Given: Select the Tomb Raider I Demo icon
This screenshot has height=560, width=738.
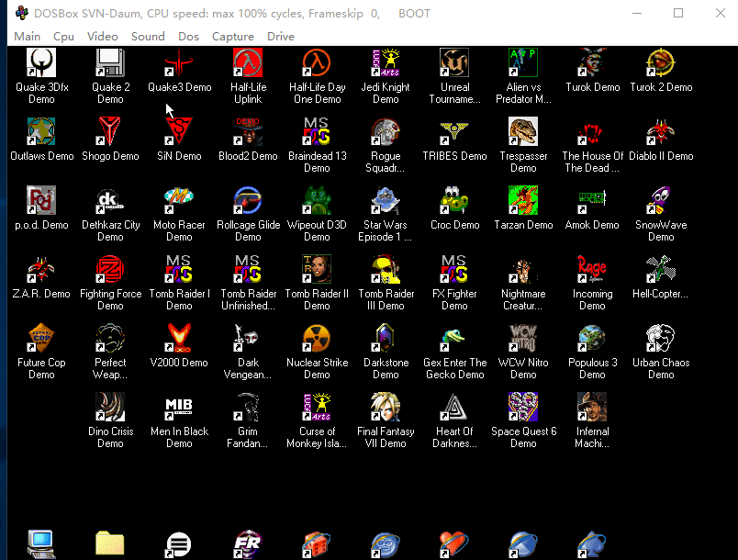Looking at the screenshot, I should pos(179,269).
